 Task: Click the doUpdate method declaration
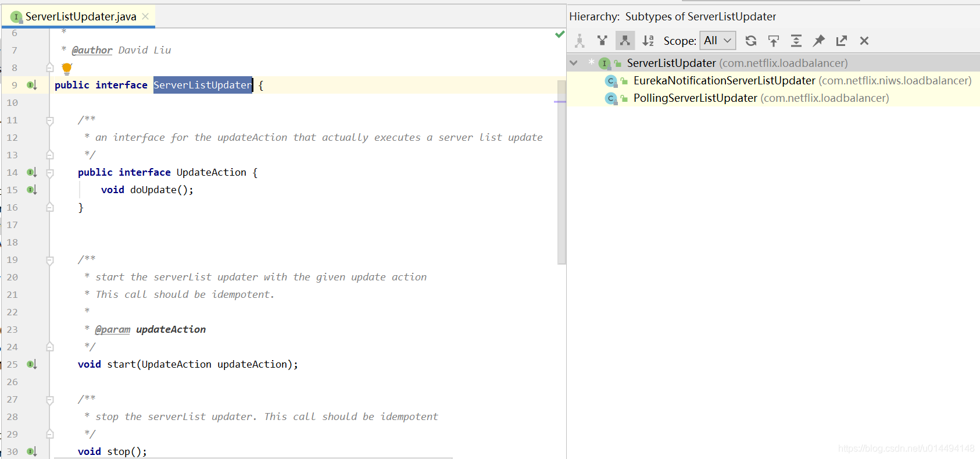tap(153, 190)
